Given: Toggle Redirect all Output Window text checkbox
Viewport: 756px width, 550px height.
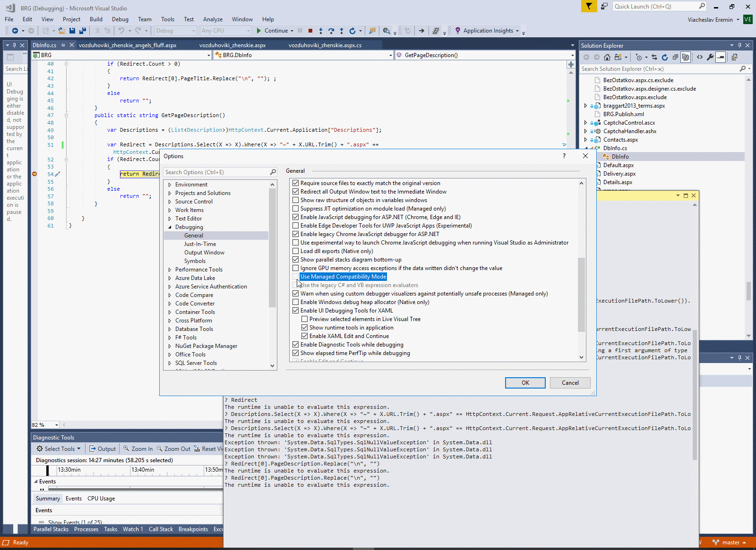Looking at the screenshot, I should [x=296, y=192].
